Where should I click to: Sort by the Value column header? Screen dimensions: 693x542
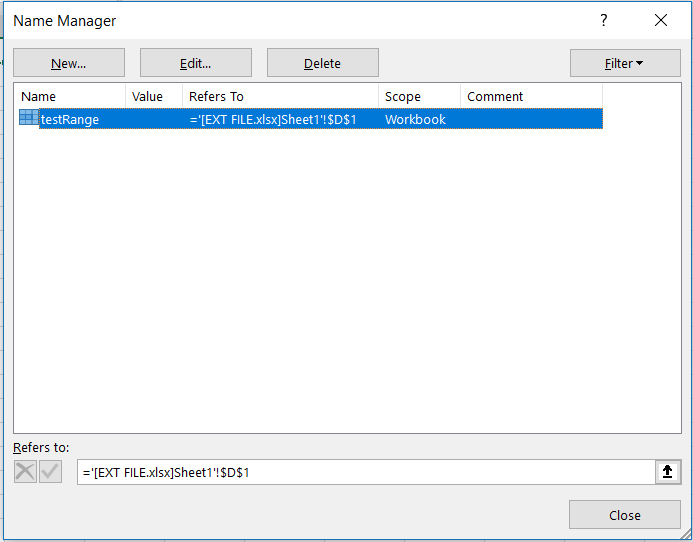click(154, 96)
